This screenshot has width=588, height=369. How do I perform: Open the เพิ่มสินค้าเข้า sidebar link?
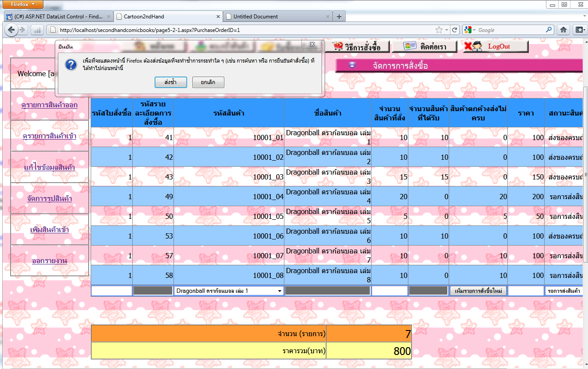[50, 230]
